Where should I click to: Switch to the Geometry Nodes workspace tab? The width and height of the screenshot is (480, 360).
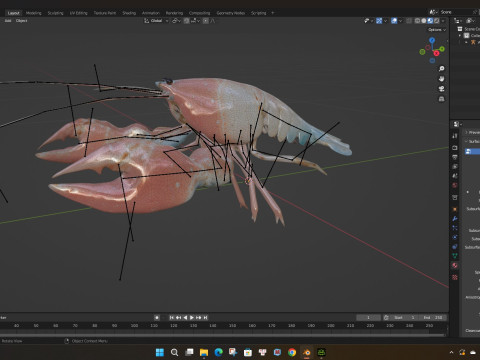pos(231,13)
